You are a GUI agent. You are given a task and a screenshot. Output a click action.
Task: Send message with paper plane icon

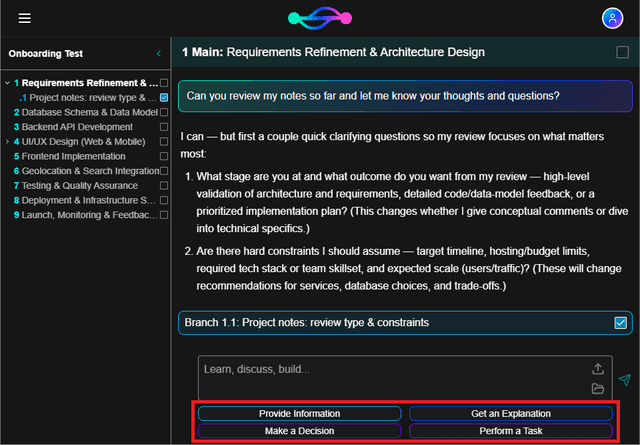coord(624,379)
